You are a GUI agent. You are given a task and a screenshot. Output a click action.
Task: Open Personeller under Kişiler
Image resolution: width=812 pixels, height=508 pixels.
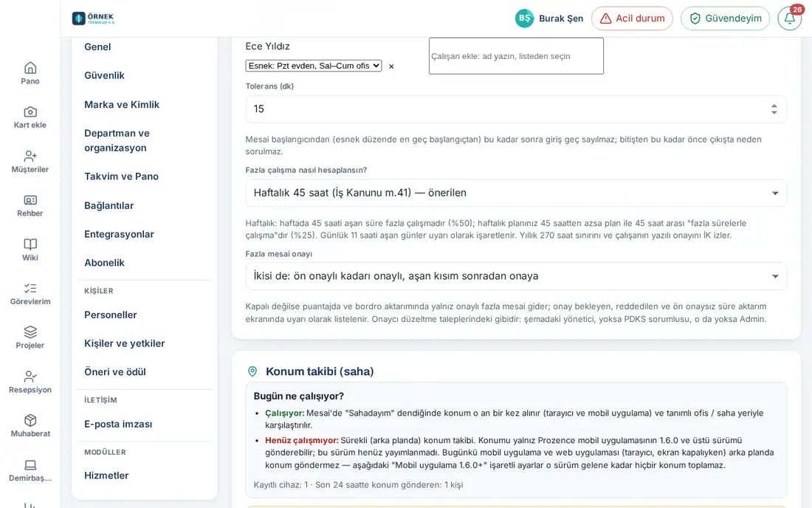tap(110, 315)
